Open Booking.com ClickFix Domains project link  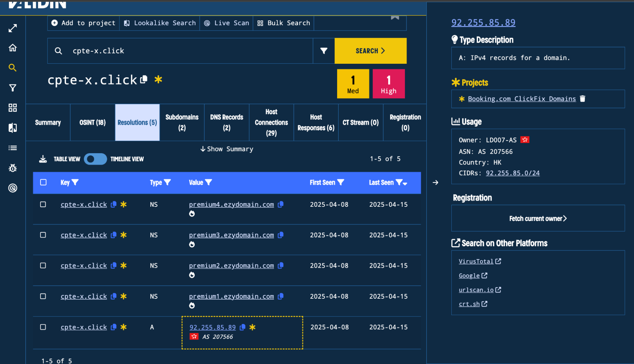point(522,99)
